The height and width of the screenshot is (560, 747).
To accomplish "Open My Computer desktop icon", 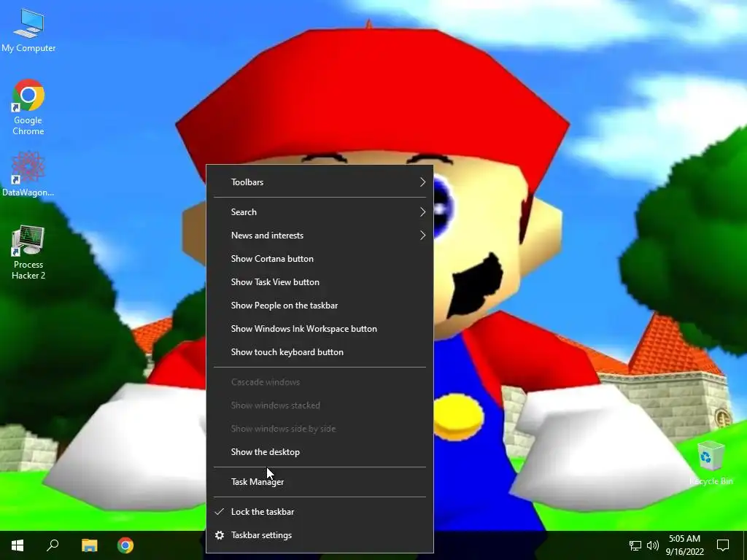I will pos(28,31).
